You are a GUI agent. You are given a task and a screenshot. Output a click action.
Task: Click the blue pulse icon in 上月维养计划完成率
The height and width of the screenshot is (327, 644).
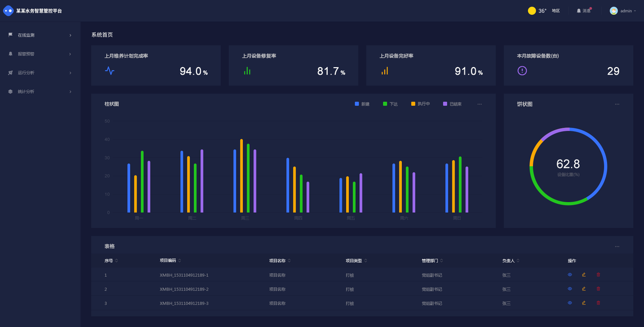109,71
